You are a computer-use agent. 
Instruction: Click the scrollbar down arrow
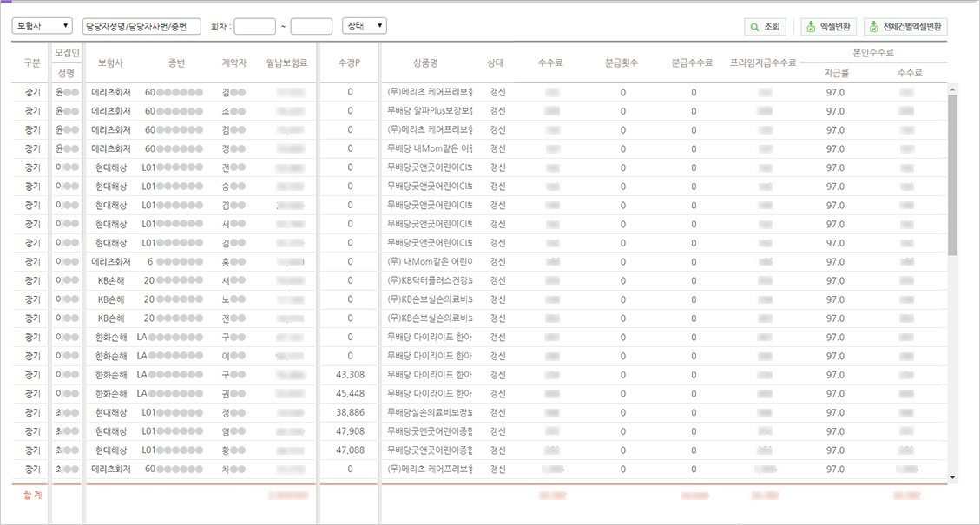952,477
